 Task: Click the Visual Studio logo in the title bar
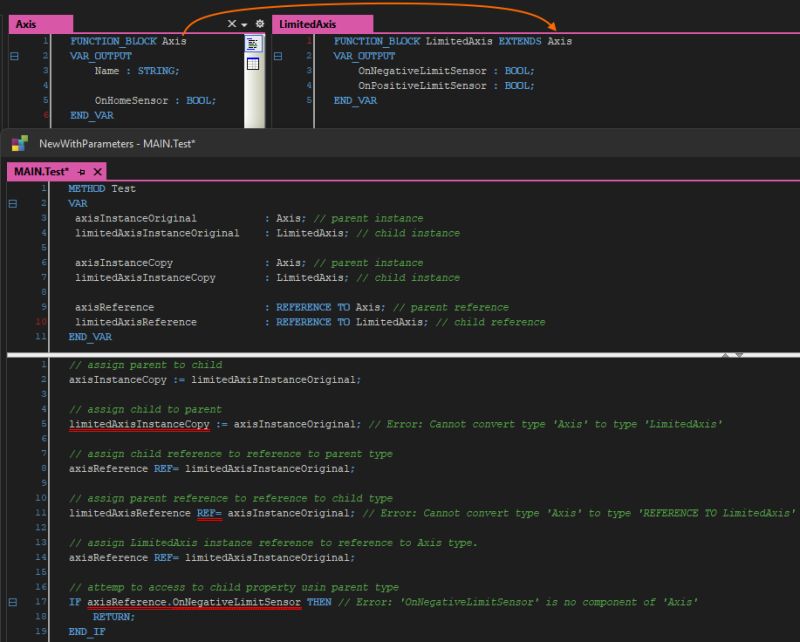pos(19,143)
